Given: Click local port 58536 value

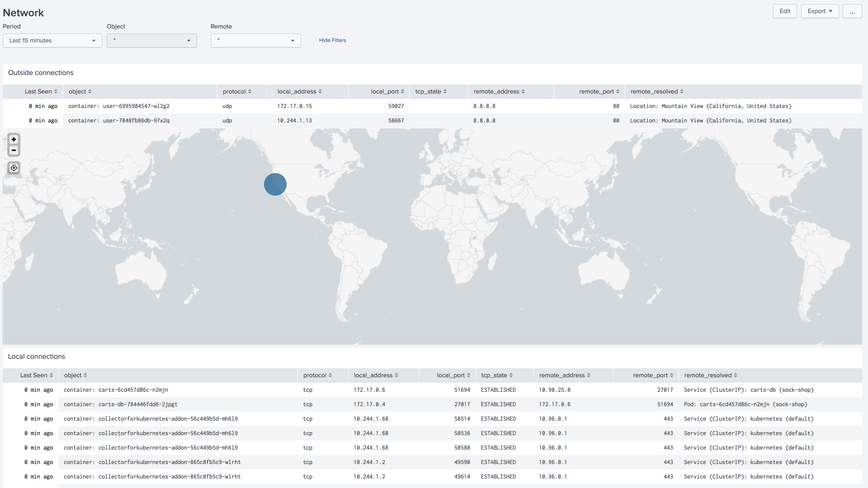Looking at the screenshot, I should point(462,433).
